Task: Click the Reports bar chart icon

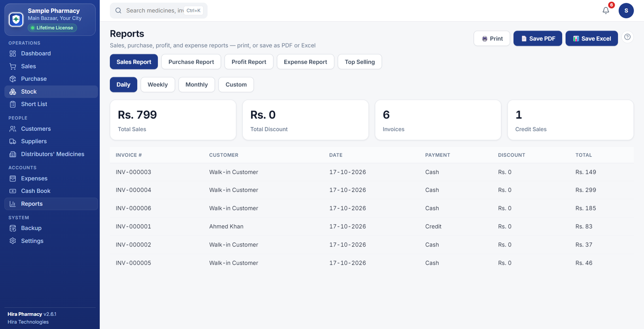Action: coord(13,204)
